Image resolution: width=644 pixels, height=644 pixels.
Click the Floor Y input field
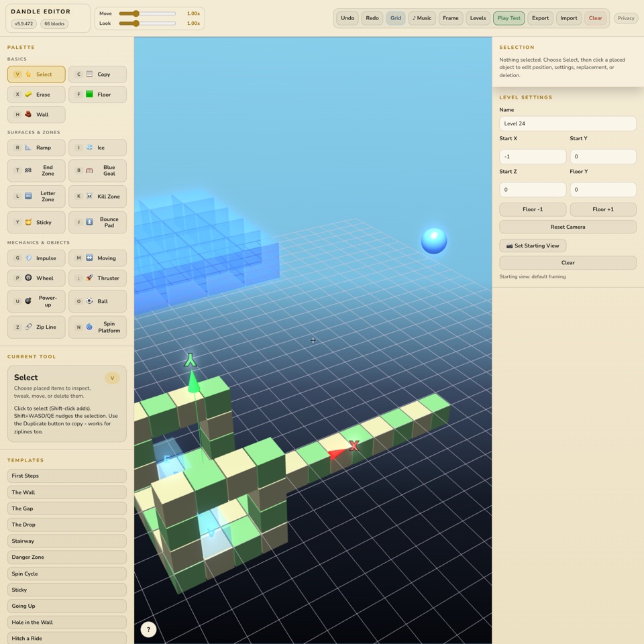pyautogui.click(x=603, y=190)
